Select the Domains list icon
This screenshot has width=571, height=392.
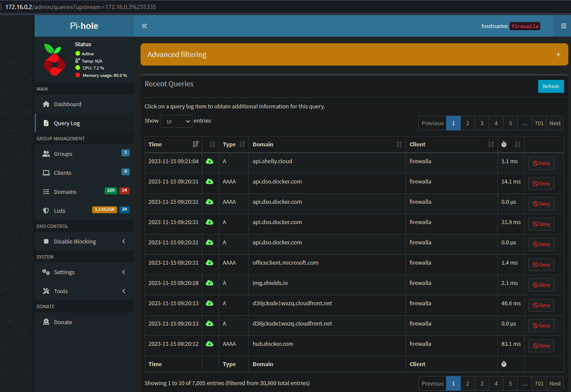(46, 192)
